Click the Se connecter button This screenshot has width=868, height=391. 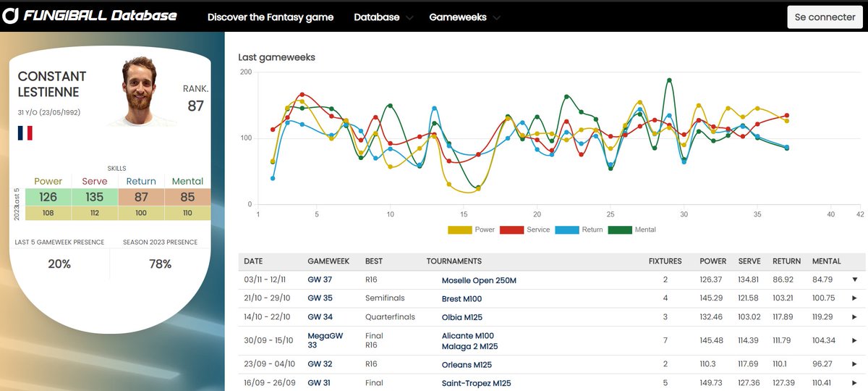pos(825,17)
